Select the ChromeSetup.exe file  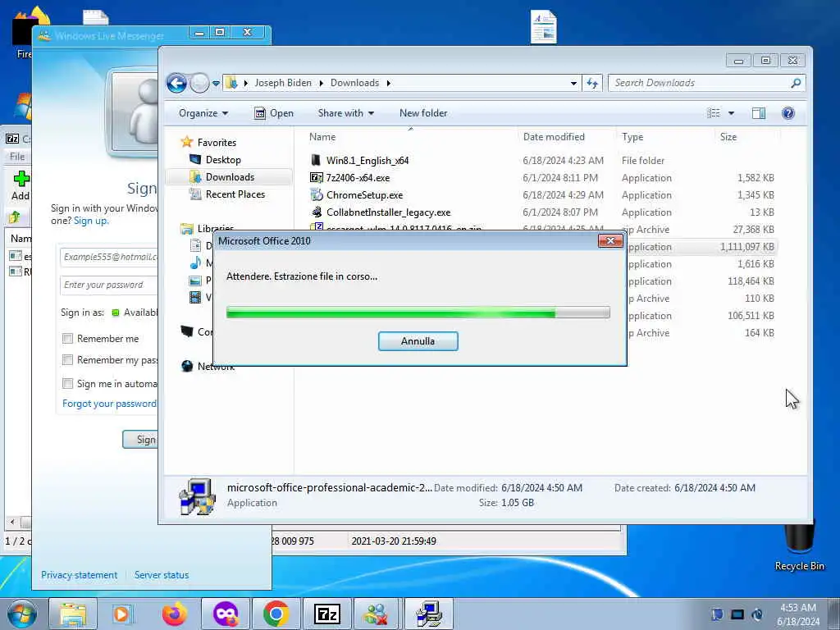[364, 195]
